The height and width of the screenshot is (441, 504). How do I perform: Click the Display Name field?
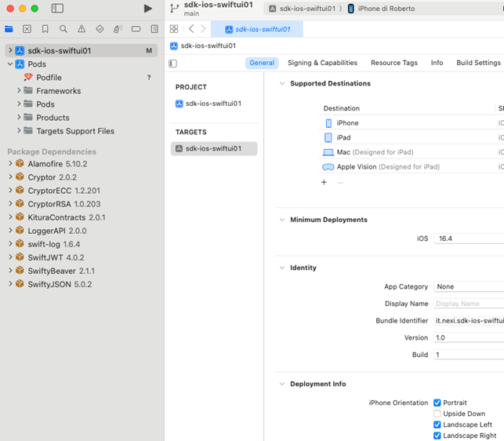pos(469,304)
